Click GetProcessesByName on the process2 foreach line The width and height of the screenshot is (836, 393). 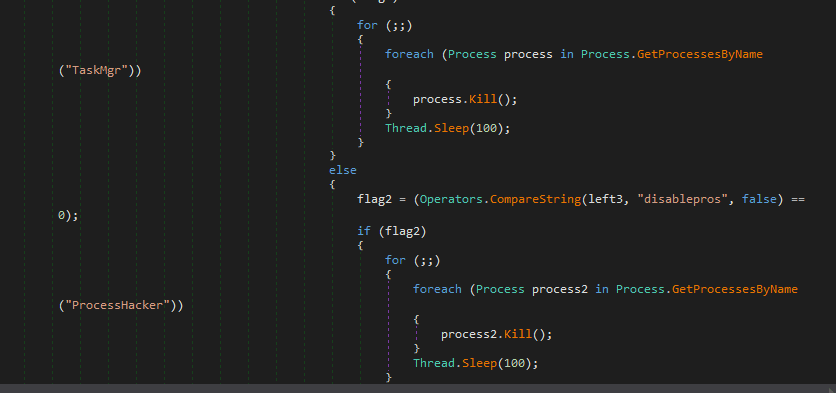735,289
